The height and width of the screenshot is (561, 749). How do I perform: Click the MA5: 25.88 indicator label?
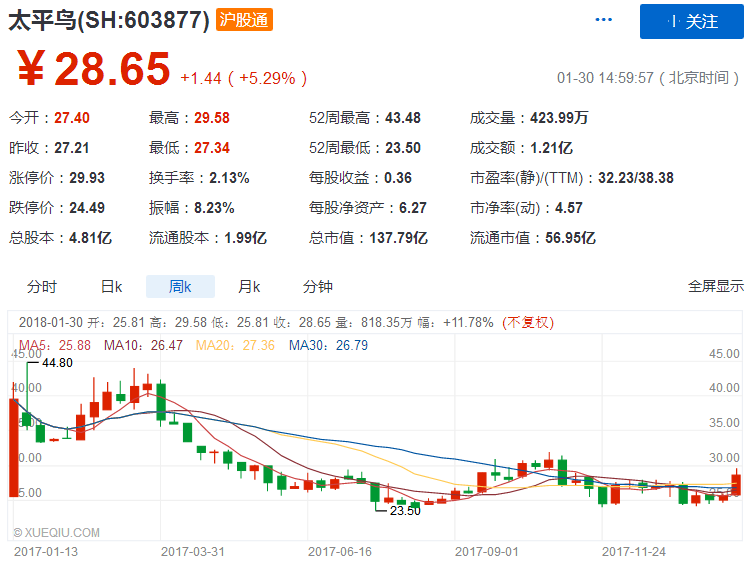tap(54, 345)
